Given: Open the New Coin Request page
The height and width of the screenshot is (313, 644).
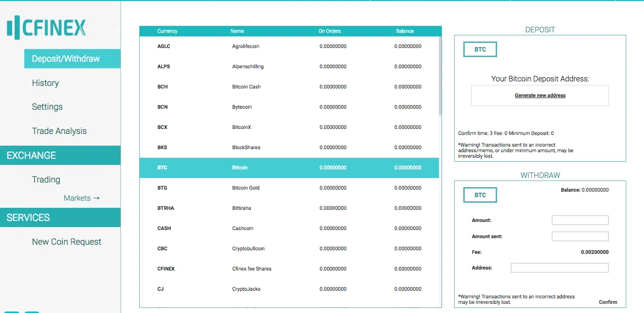Looking at the screenshot, I should pos(66,242).
